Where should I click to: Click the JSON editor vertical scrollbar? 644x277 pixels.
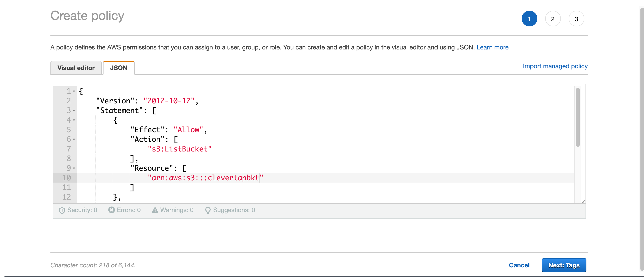pyautogui.click(x=578, y=117)
